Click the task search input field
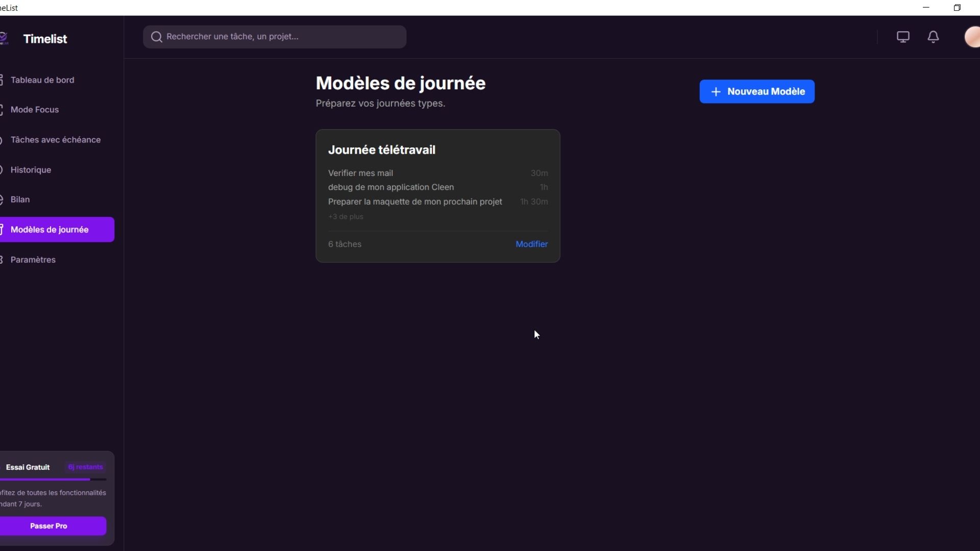The height and width of the screenshot is (551, 980). [275, 36]
